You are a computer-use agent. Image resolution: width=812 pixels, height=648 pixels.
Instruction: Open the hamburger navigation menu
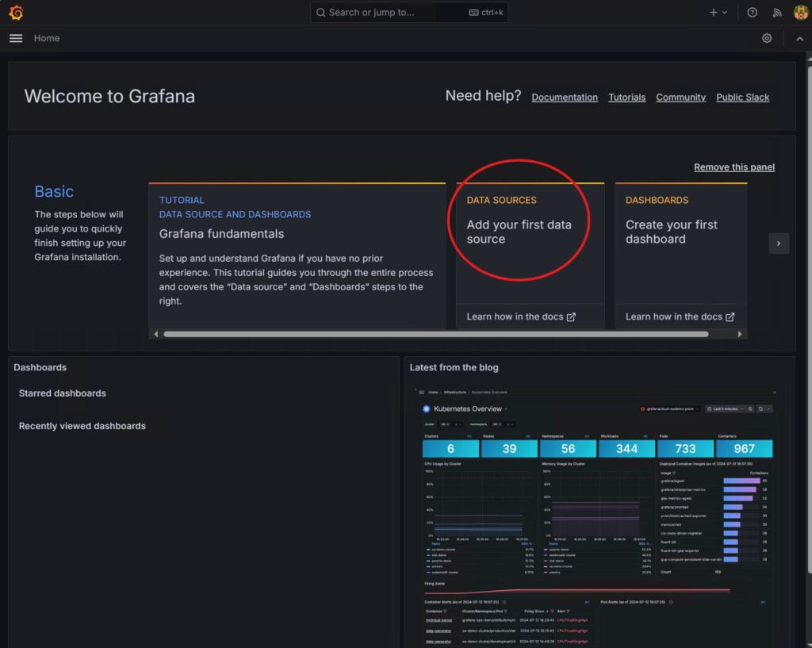pos(16,38)
